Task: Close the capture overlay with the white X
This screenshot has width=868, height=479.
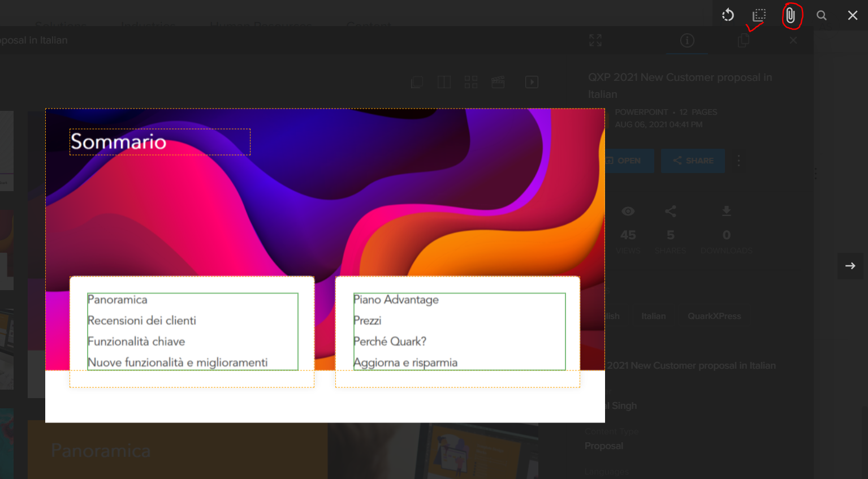Action: tap(853, 15)
